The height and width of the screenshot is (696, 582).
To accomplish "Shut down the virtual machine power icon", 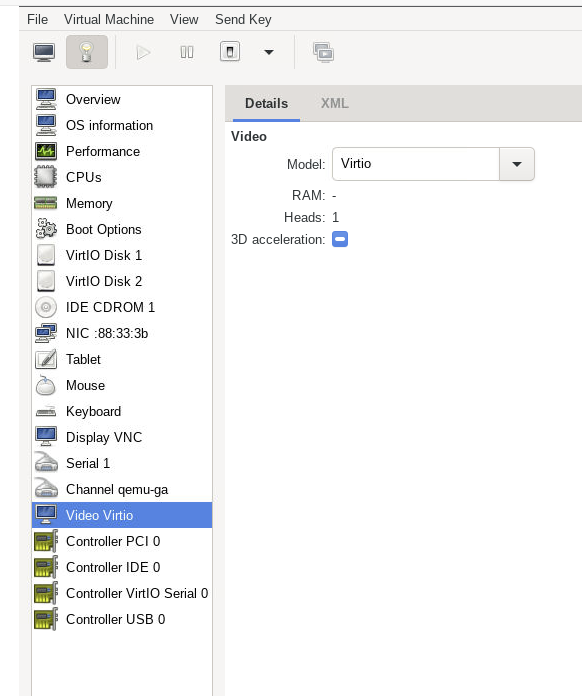I will click(230, 51).
